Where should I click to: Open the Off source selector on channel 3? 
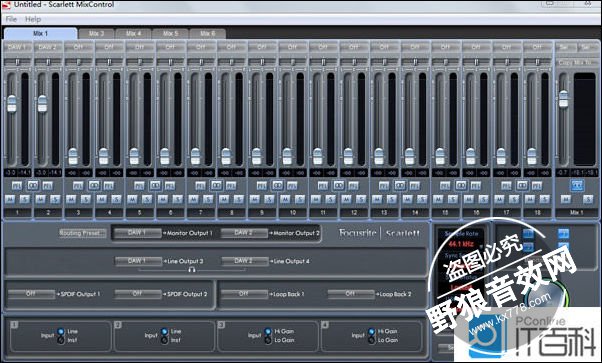coord(78,47)
